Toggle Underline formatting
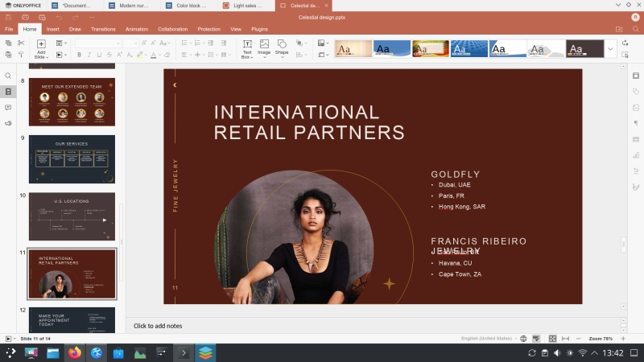 coord(99,55)
